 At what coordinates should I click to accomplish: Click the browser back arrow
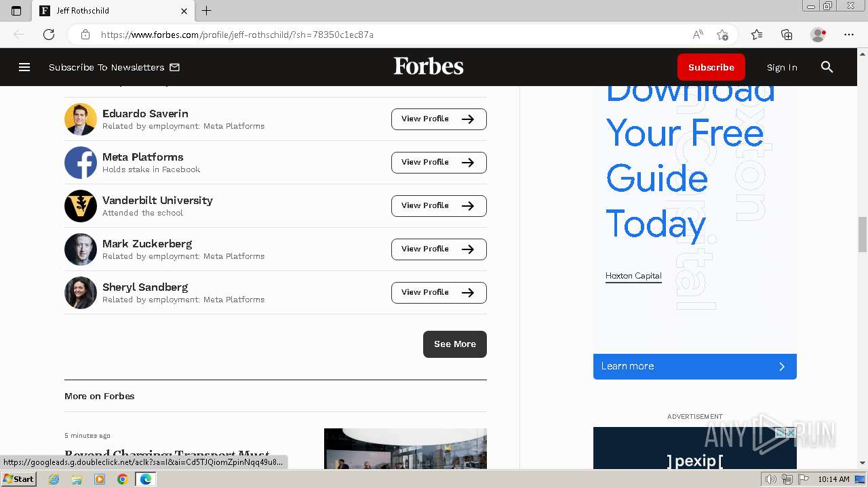[19, 35]
